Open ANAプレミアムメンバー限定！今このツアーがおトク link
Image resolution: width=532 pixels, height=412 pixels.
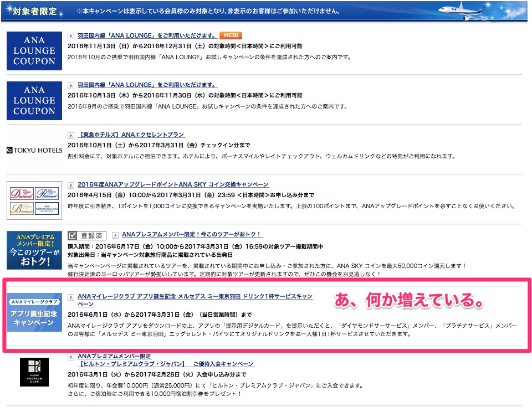pos(192,234)
